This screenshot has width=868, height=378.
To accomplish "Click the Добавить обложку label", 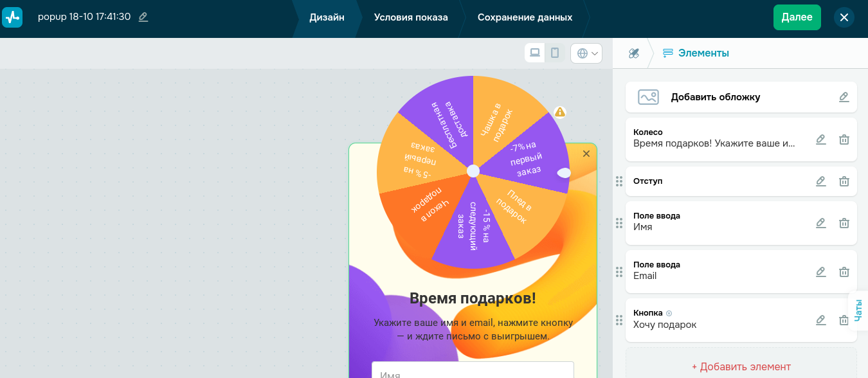I will [x=716, y=97].
